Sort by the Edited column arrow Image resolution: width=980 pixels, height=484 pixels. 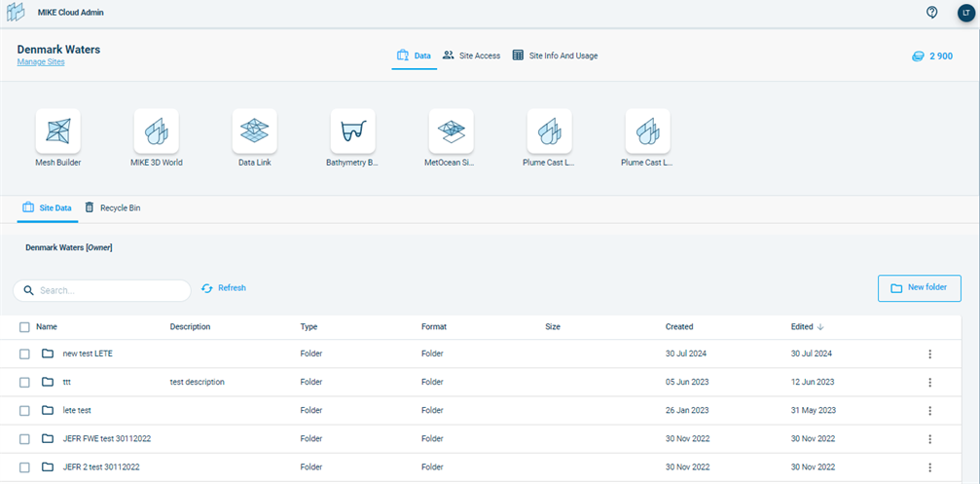(820, 327)
